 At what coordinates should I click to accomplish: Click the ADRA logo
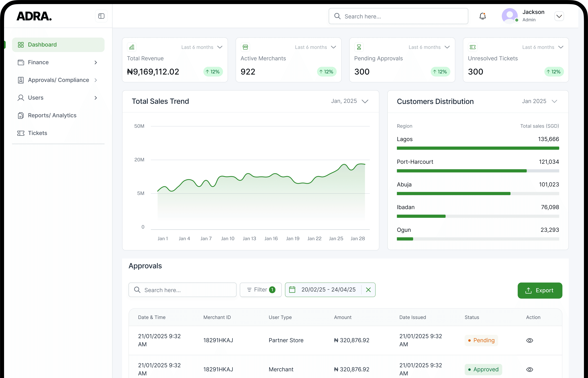34,16
